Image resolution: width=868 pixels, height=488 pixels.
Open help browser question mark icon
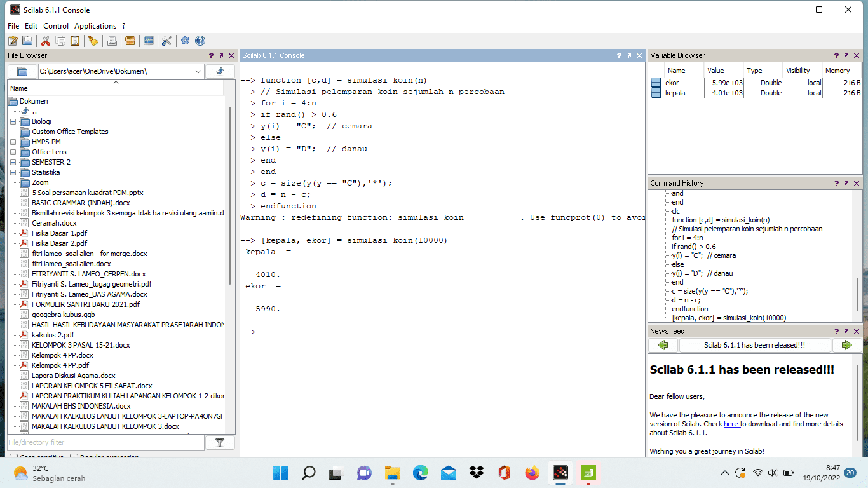pyautogui.click(x=200, y=41)
